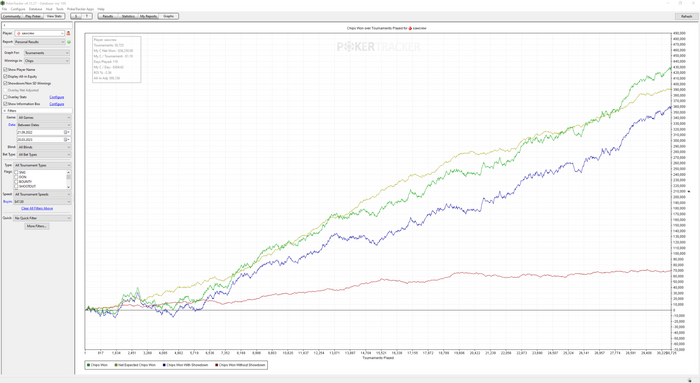The image size is (700, 383).
Task: Check the BOUNTY flag checkbox
Action: click(17, 182)
